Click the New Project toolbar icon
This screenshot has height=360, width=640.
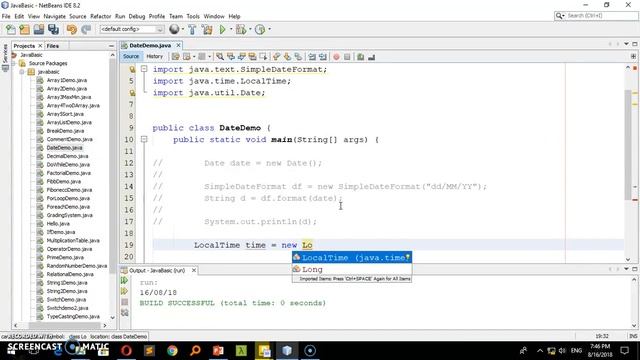point(24,29)
